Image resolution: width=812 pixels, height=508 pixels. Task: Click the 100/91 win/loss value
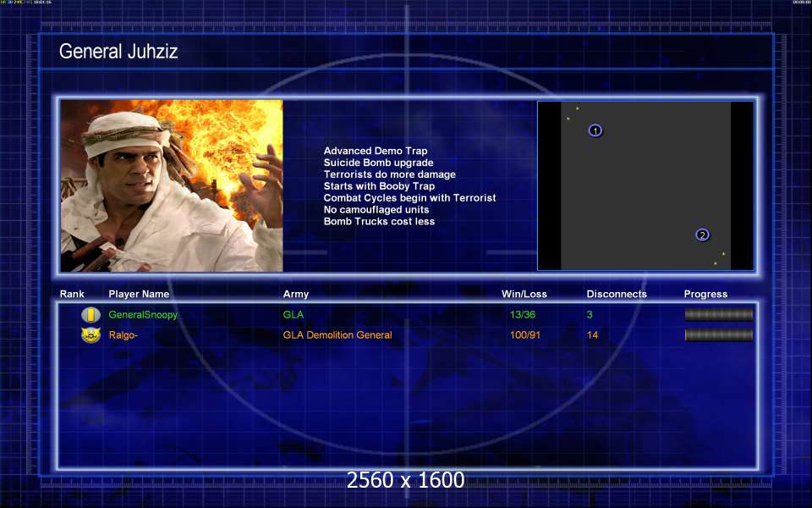[525, 335]
